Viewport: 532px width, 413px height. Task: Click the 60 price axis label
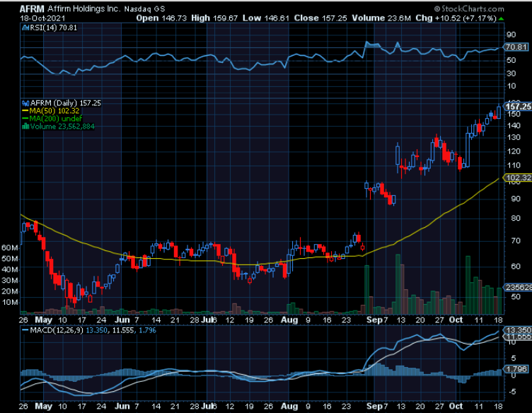point(515,267)
